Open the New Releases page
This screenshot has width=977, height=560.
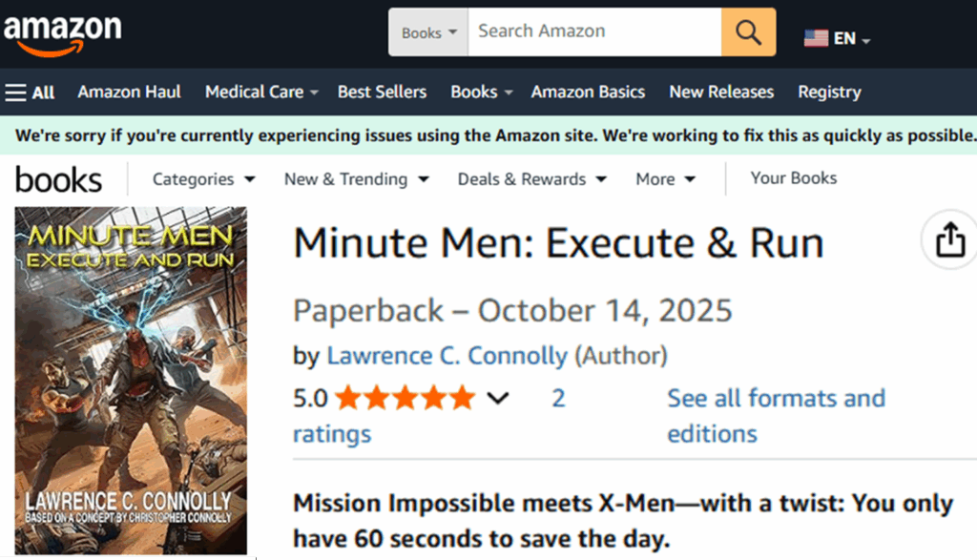tap(720, 93)
